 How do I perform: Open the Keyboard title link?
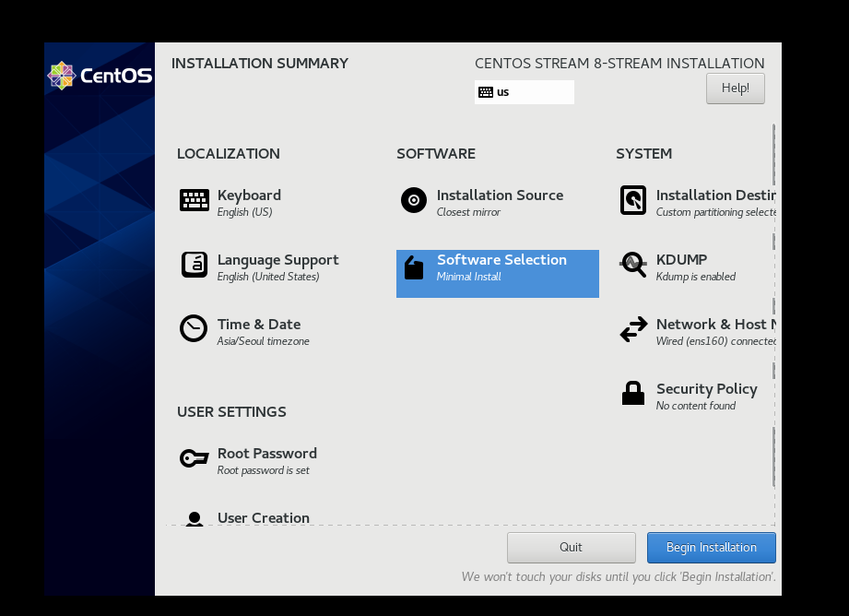[249, 195]
